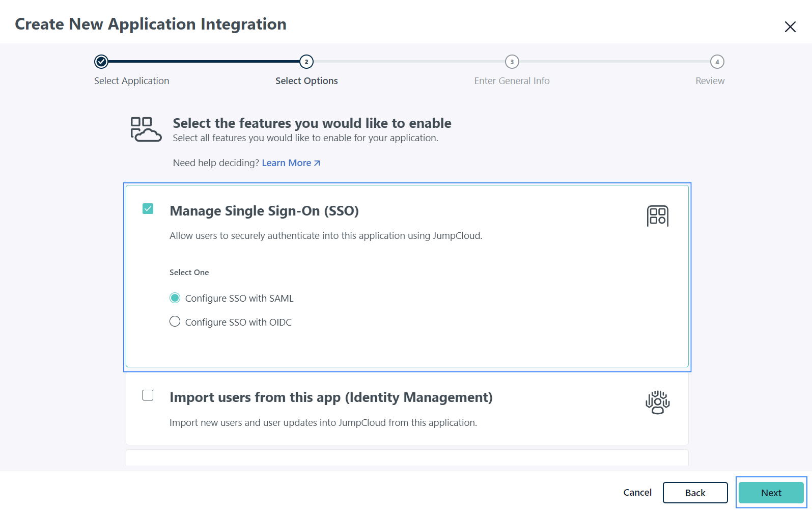Click the Identity Management users icon
This screenshot has height=511, width=812.
click(657, 402)
